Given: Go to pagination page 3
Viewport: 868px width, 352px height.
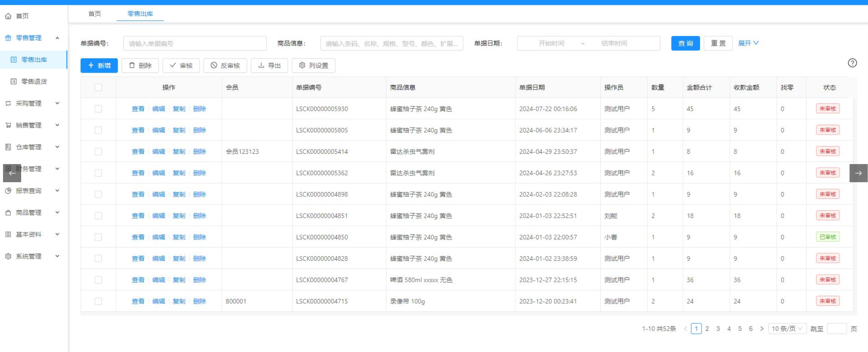Looking at the screenshot, I should 718,329.
